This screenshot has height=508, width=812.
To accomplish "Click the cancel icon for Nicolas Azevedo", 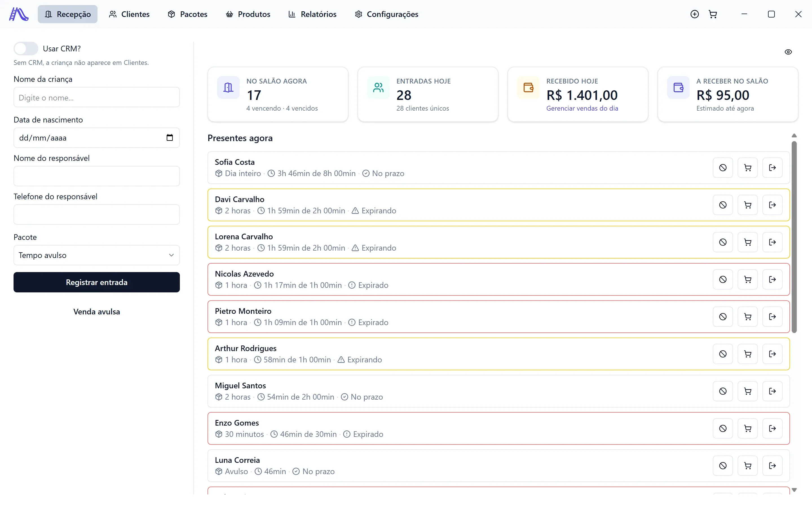I will pos(723,279).
